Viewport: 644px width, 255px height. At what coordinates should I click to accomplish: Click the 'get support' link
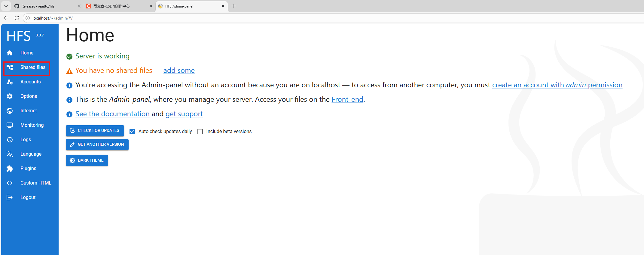pos(184,114)
